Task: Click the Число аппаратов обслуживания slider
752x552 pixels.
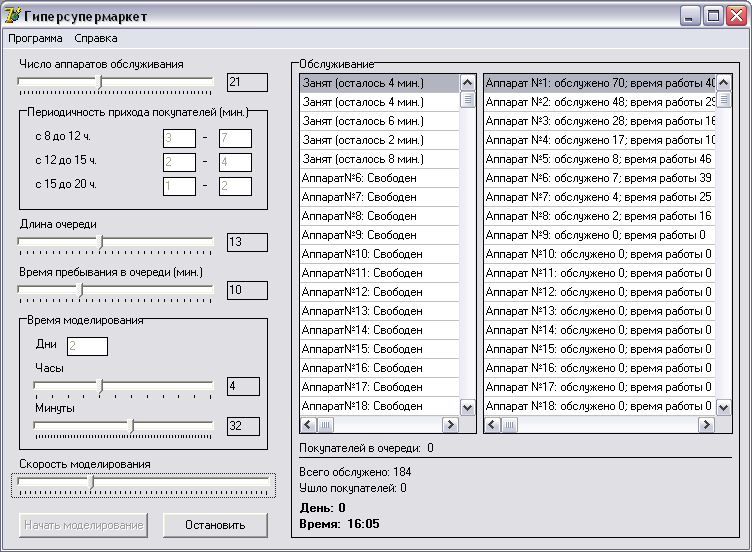Action: click(x=115, y=83)
